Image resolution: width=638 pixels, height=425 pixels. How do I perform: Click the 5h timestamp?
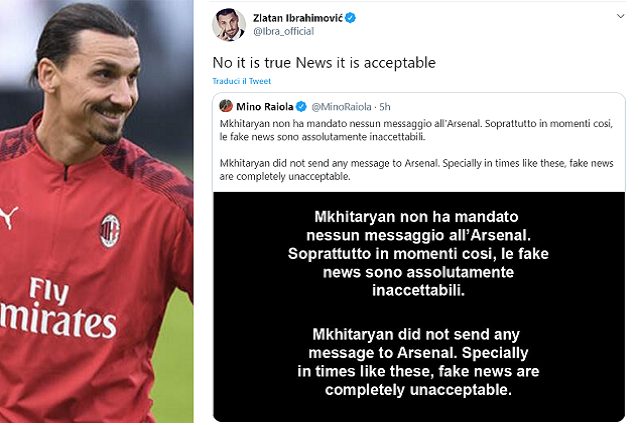tap(385, 107)
